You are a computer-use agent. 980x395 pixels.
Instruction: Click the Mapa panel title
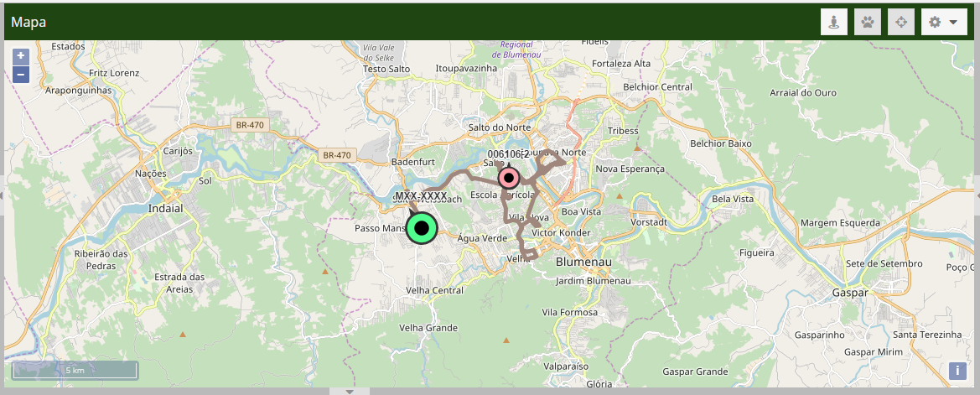[x=29, y=23]
